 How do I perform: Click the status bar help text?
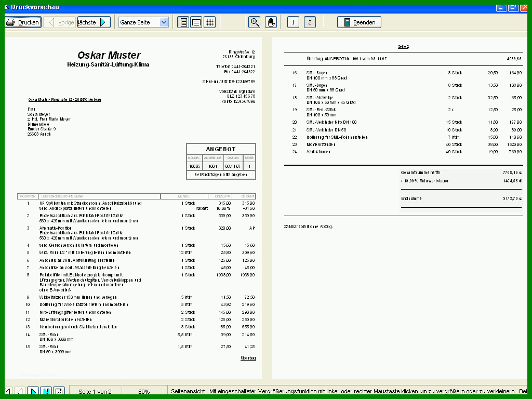(x=349, y=391)
